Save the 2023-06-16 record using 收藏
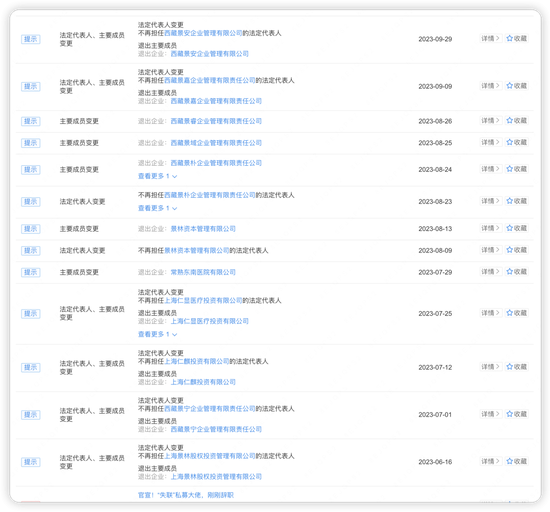 click(516, 461)
